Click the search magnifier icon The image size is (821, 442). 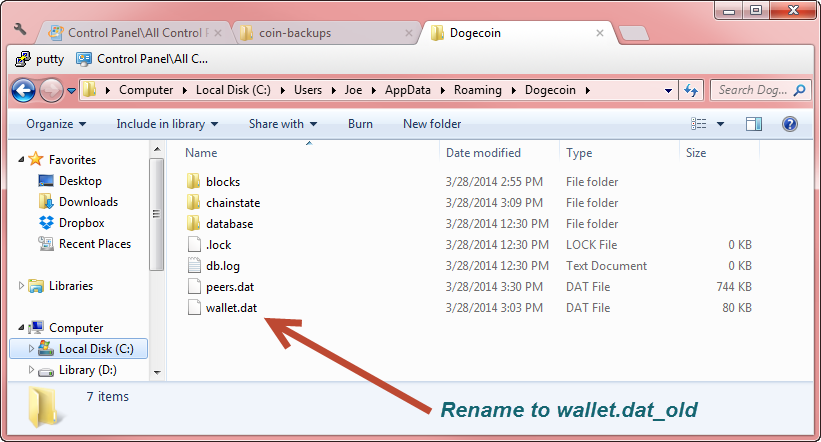tap(800, 90)
